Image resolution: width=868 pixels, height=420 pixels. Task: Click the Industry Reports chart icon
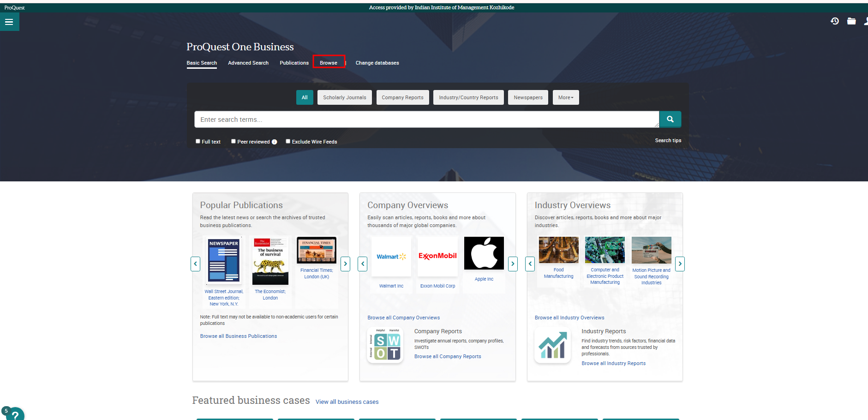point(552,346)
